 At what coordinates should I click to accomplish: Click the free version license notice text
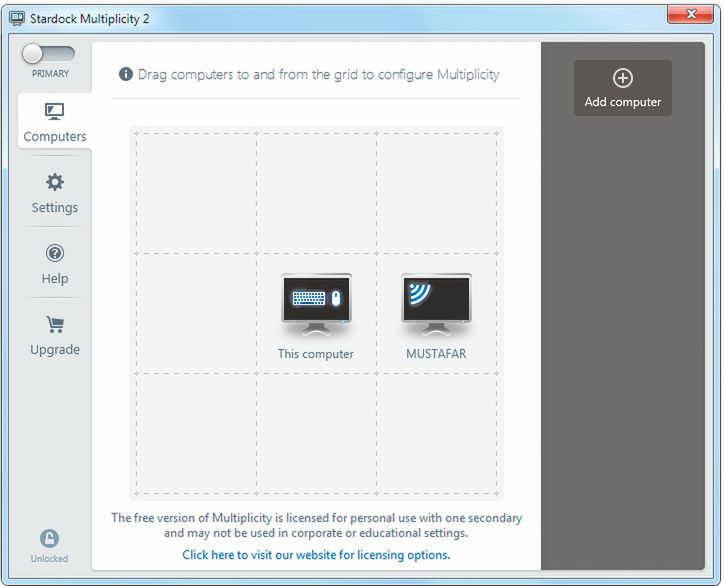[x=316, y=525]
